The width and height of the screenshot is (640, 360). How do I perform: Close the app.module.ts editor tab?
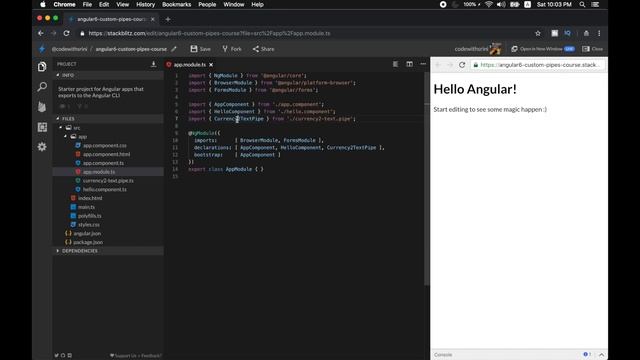point(211,64)
